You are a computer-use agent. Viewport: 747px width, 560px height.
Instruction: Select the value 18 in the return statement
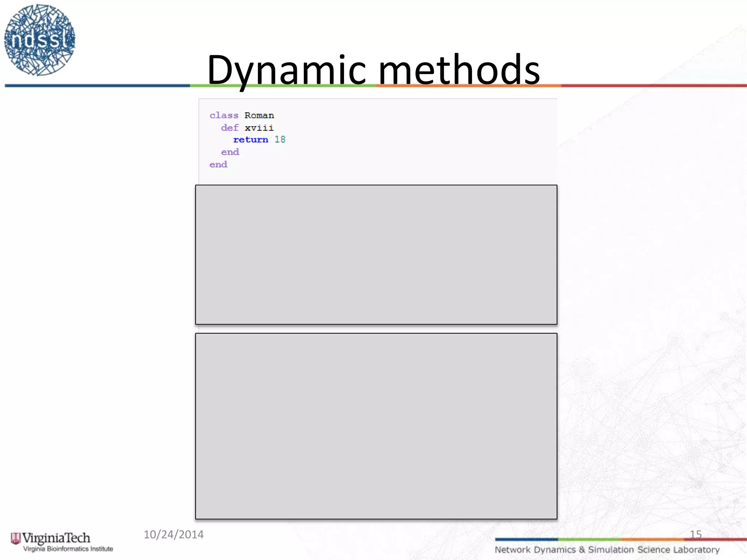tap(281, 139)
